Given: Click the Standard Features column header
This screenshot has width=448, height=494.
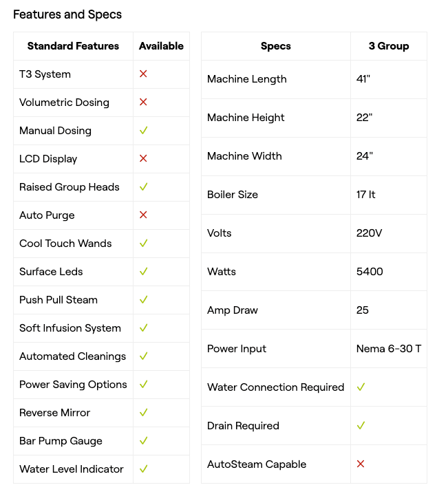Looking at the screenshot, I should [x=73, y=46].
